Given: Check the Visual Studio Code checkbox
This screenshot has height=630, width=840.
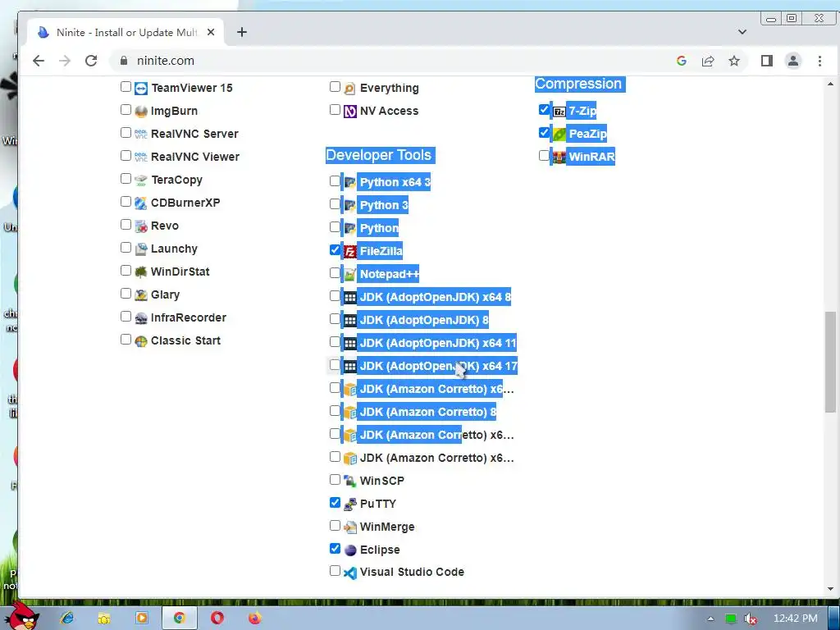Looking at the screenshot, I should pos(335,571).
